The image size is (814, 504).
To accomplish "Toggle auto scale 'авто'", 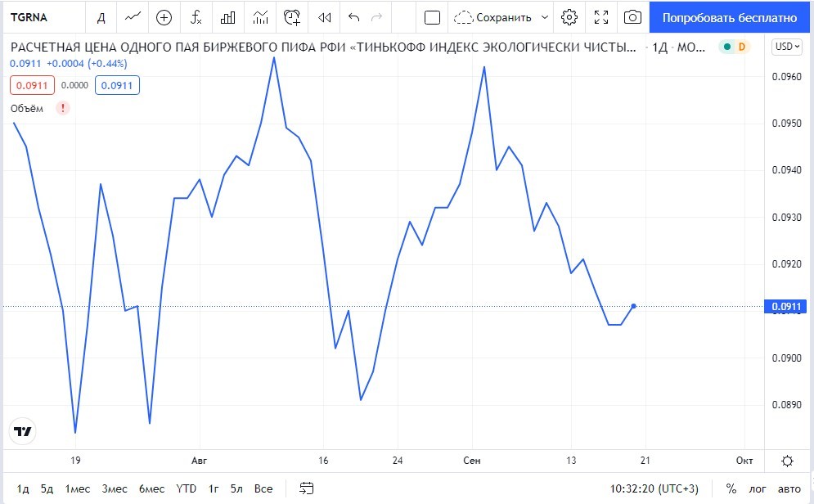I will [789, 489].
